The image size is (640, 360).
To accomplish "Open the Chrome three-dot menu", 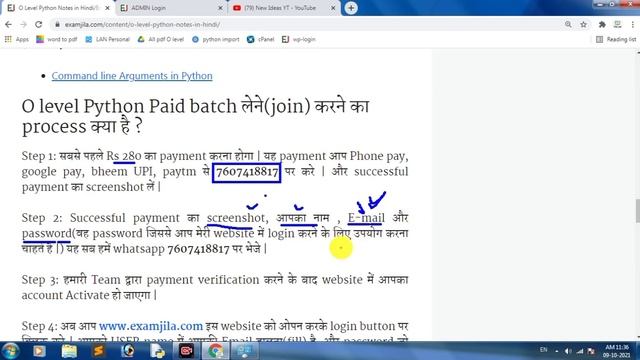I will point(633,24).
